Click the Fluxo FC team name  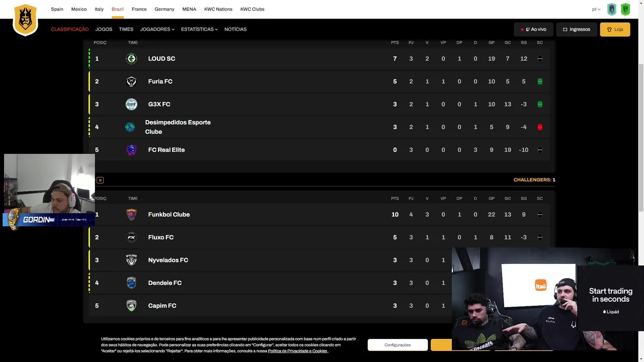pyautogui.click(x=160, y=237)
